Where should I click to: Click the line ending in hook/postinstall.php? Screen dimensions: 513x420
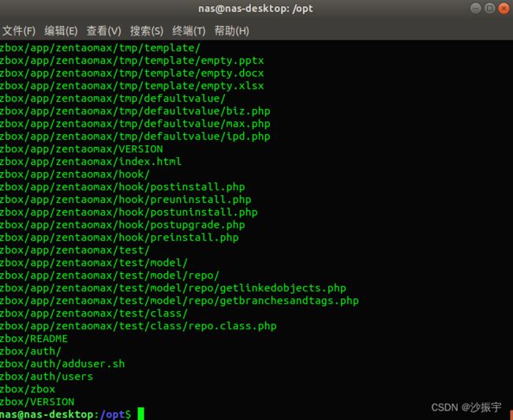coord(122,187)
